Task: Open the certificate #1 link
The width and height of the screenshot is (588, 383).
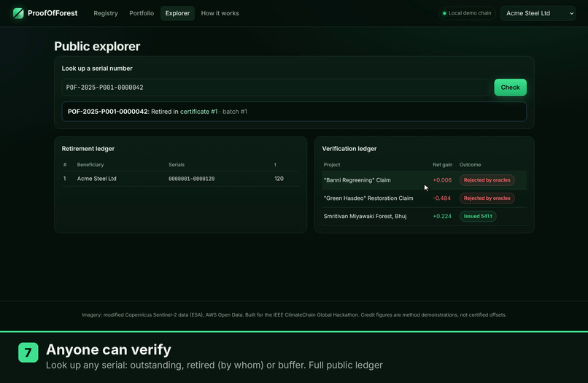Action: pyautogui.click(x=198, y=112)
